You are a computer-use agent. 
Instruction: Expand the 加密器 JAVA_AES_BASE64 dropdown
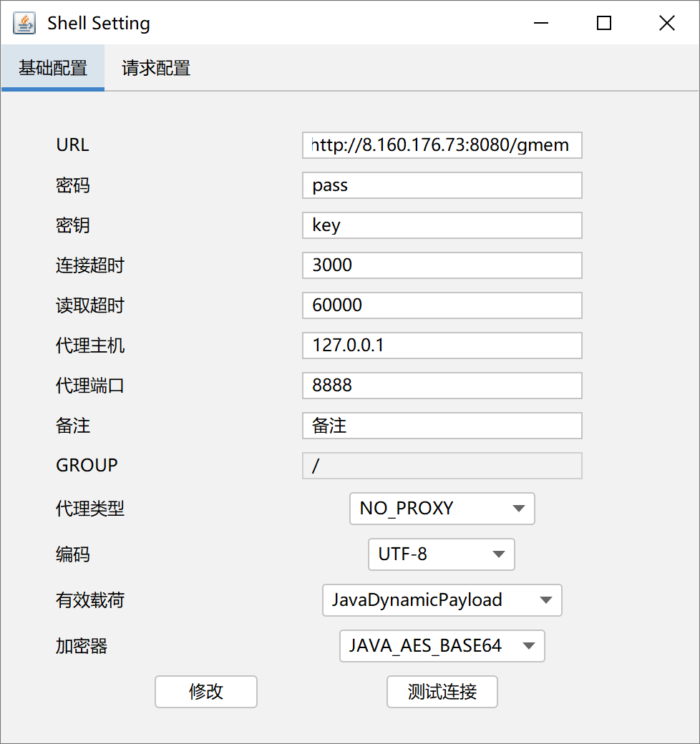click(x=442, y=646)
